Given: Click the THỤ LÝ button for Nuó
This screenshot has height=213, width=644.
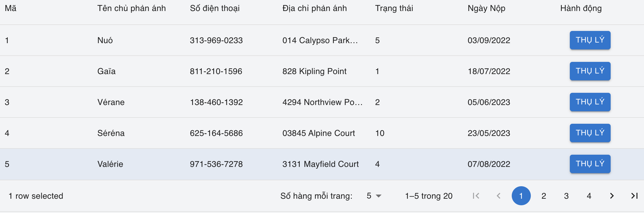Looking at the screenshot, I should pyautogui.click(x=590, y=40).
